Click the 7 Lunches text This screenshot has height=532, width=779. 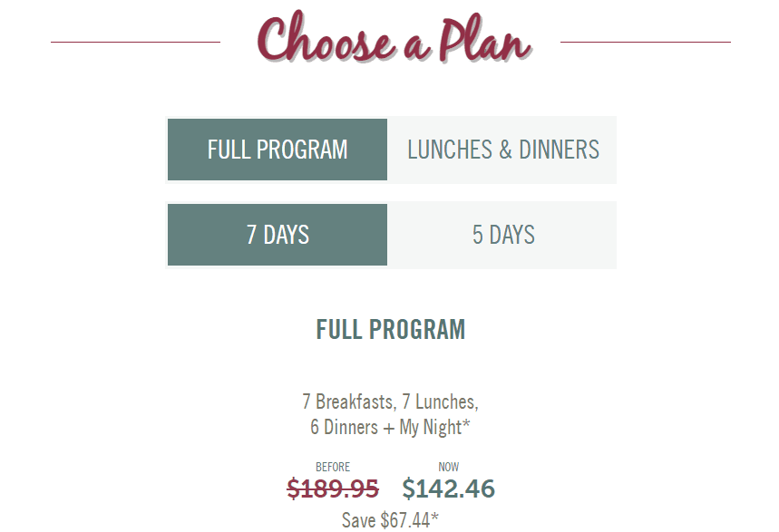click(x=440, y=401)
